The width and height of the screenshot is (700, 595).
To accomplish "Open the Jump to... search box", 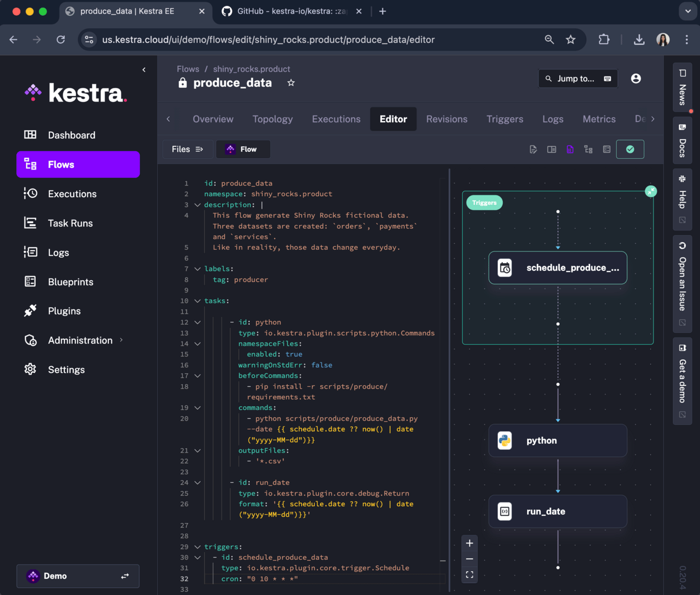I will pos(578,79).
